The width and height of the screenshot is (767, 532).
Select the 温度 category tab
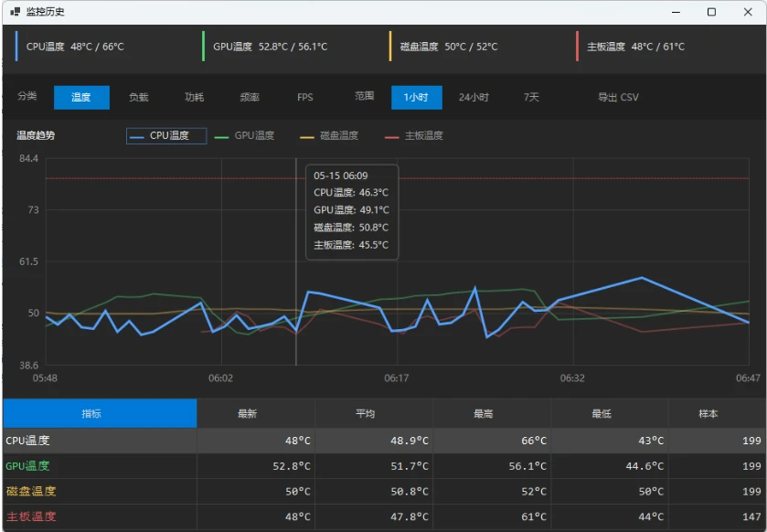click(x=81, y=97)
